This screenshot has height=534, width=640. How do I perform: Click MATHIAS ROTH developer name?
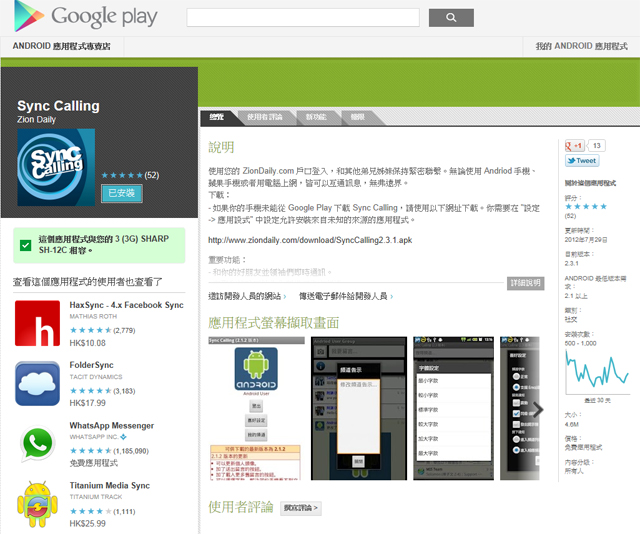(93, 316)
